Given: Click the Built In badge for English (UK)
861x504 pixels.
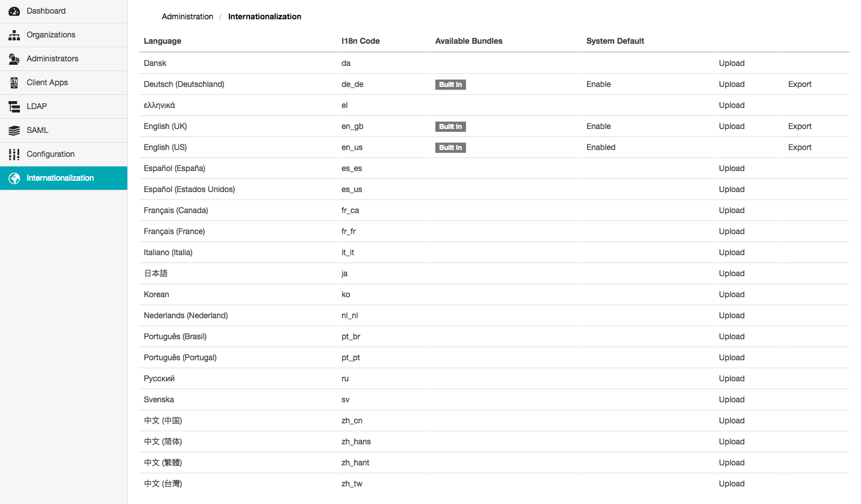Looking at the screenshot, I should tap(450, 127).
